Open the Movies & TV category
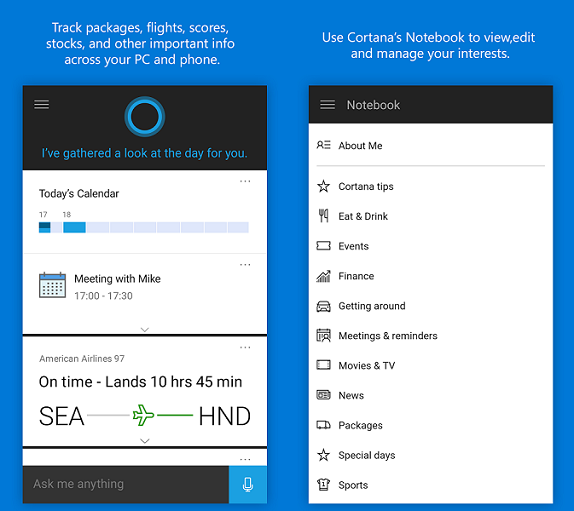574x511 pixels. (x=430, y=365)
